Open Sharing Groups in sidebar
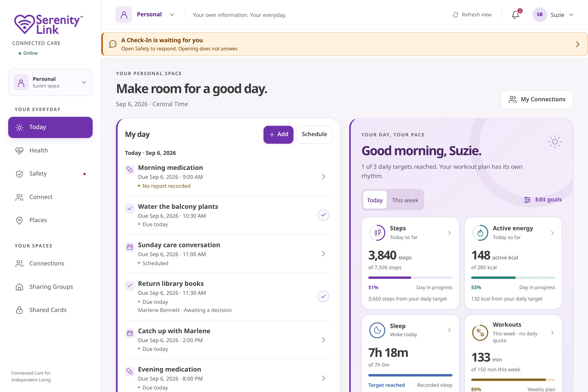 [x=50, y=287]
